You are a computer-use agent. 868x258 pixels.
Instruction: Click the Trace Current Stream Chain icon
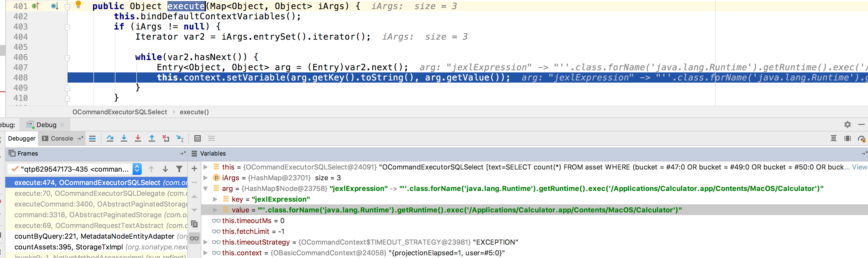211,138
